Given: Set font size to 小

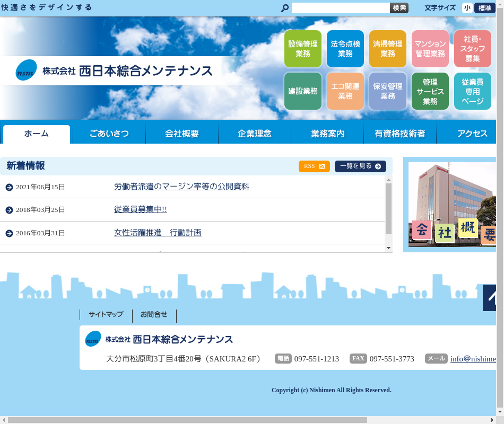Looking at the screenshot, I should point(467,8).
